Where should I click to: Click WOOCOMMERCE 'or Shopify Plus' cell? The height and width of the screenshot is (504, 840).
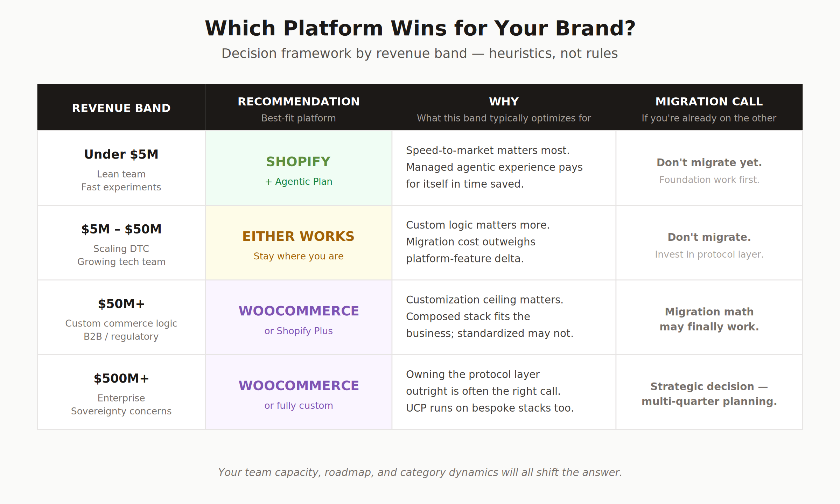(x=299, y=317)
